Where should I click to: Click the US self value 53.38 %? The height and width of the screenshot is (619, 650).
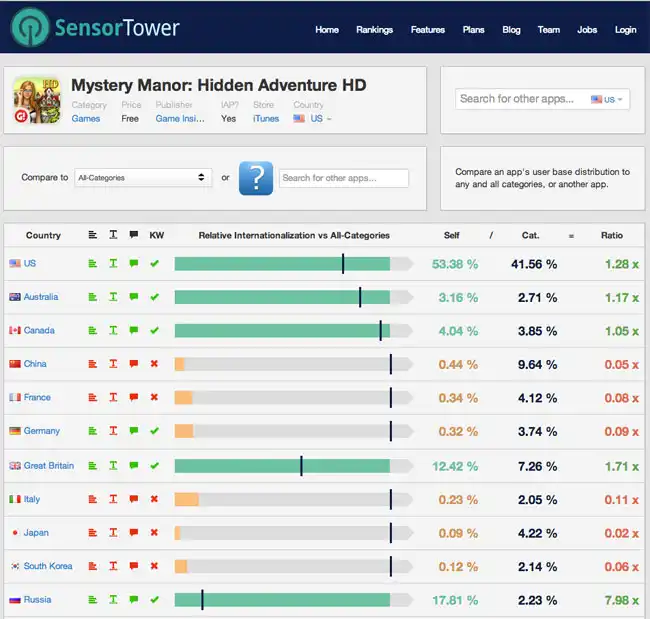tap(455, 264)
